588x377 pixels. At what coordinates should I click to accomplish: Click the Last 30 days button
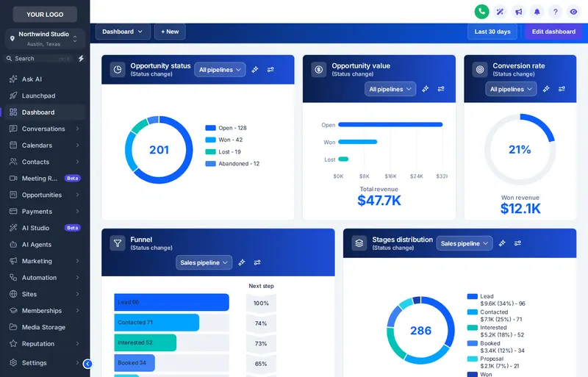tap(492, 32)
